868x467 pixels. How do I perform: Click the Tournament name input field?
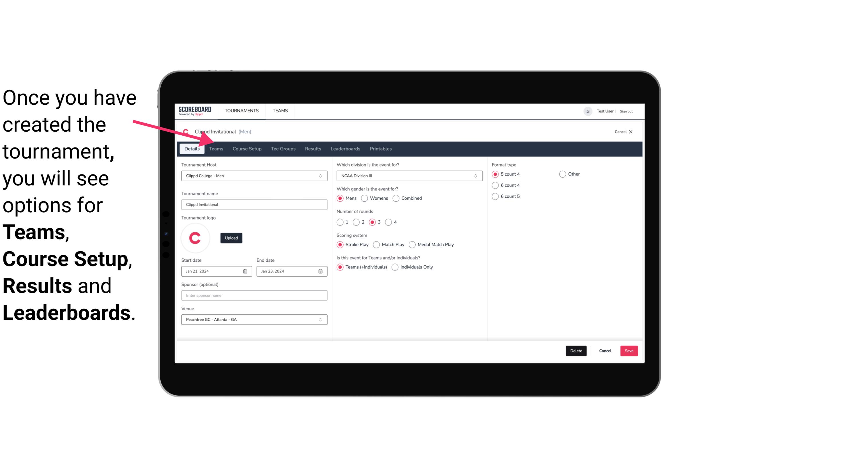pos(254,204)
